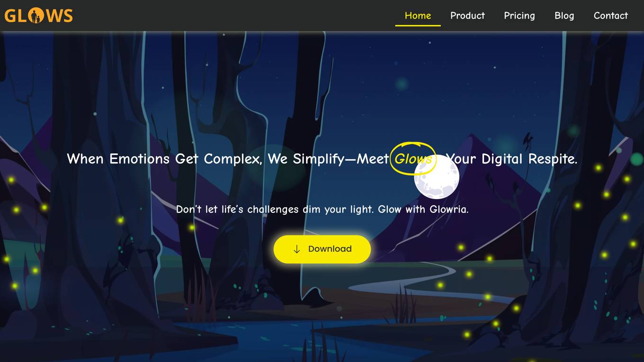Click the word Download on the button
The image size is (644, 362).
coord(330,249)
